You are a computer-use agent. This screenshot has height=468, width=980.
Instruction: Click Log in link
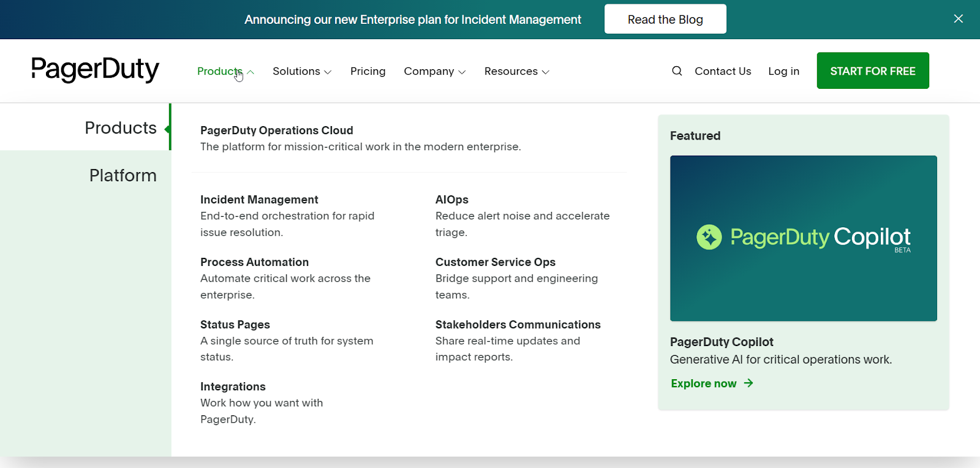pyautogui.click(x=784, y=71)
